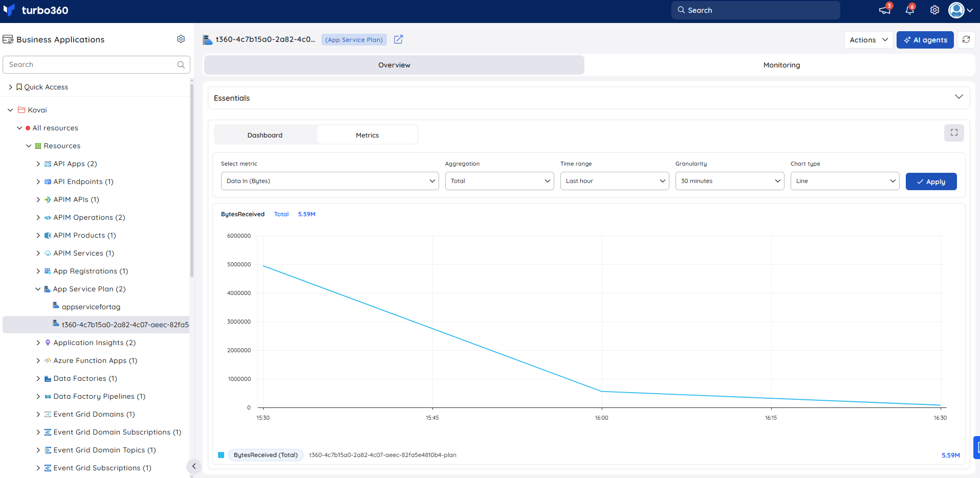This screenshot has height=478, width=980.
Task: Click the App Service Plan badge
Action: click(354, 40)
